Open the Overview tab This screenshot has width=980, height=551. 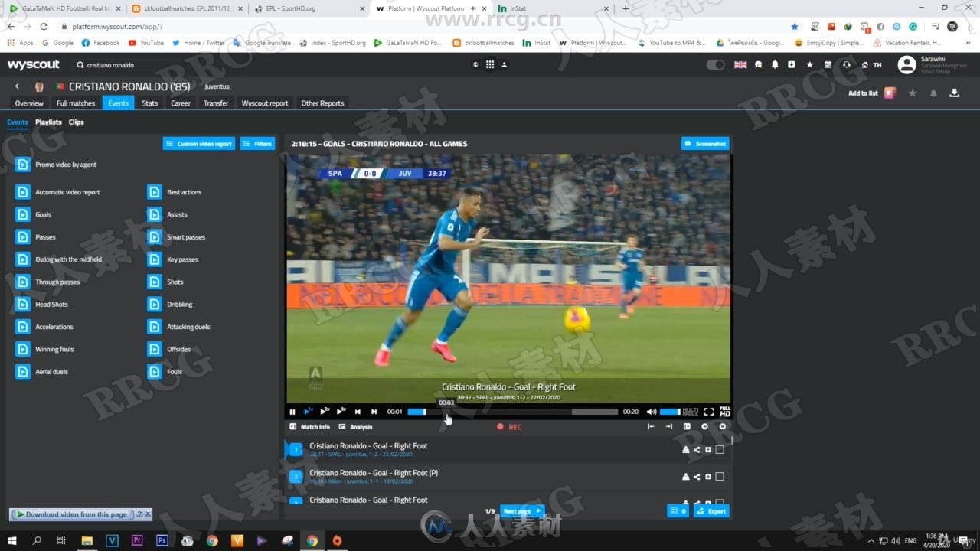click(29, 103)
